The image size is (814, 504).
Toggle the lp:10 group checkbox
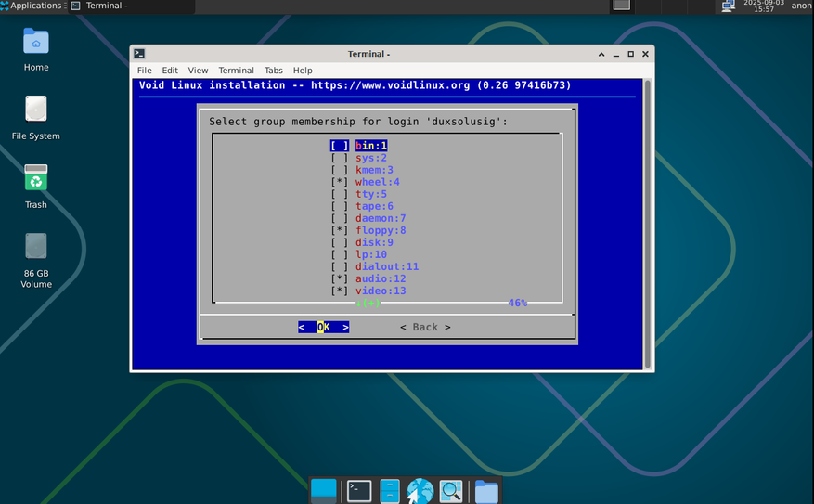coord(340,254)
